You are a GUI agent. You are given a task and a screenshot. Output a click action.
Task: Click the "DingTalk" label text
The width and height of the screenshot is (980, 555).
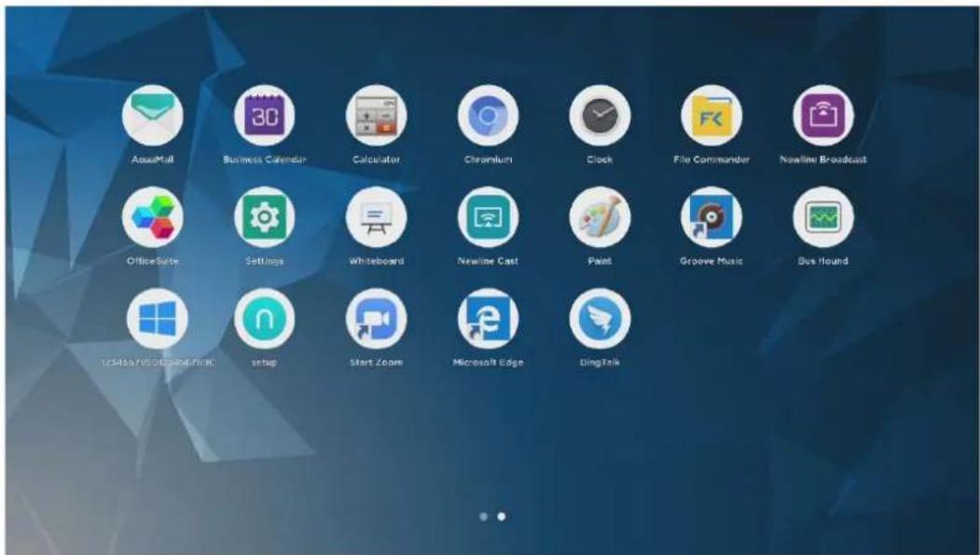point(600,362)
